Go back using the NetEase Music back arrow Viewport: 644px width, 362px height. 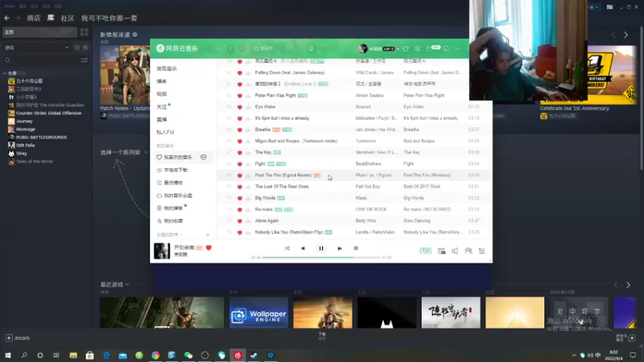point(230,48)
